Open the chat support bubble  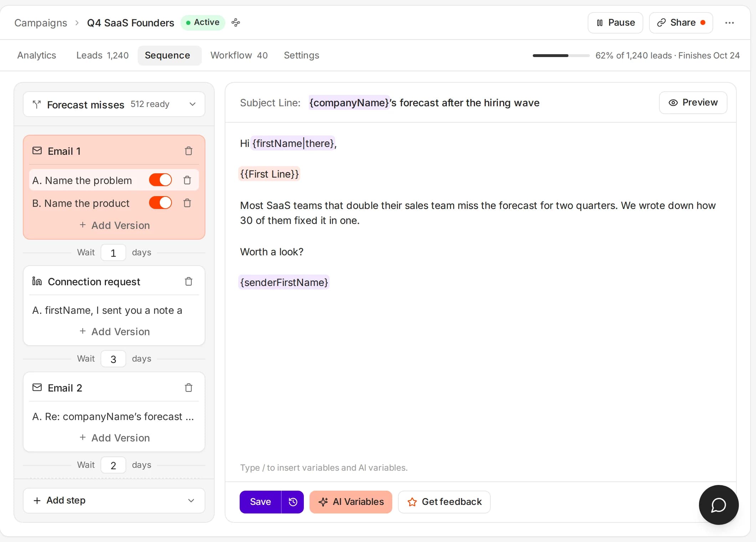(719, 505)
